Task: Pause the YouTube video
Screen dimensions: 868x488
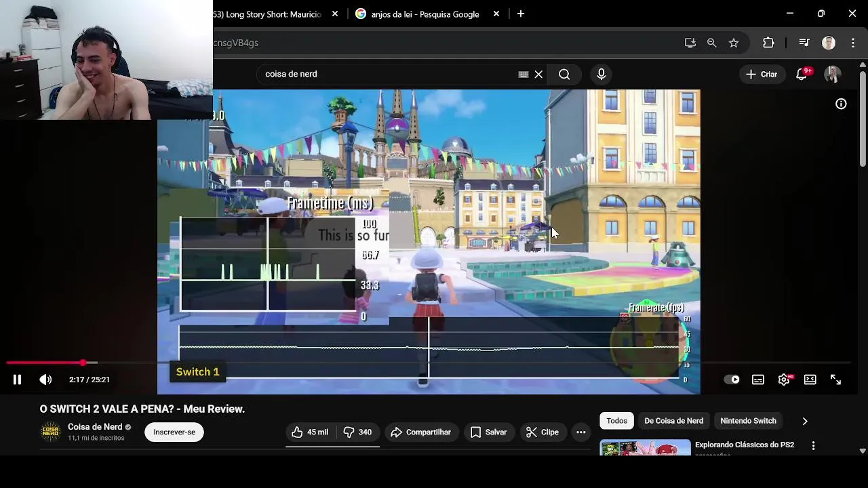Action: coord(17,380)
